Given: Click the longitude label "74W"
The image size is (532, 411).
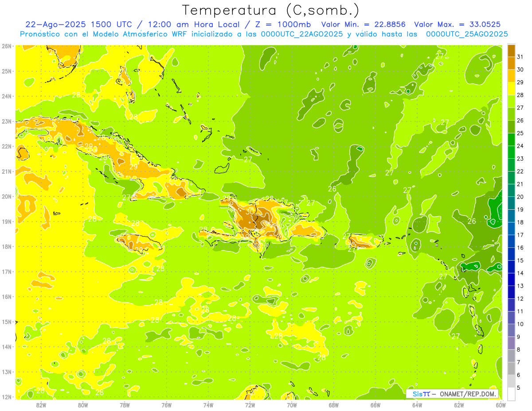Looking at the screenshot, I should [208, 405].
